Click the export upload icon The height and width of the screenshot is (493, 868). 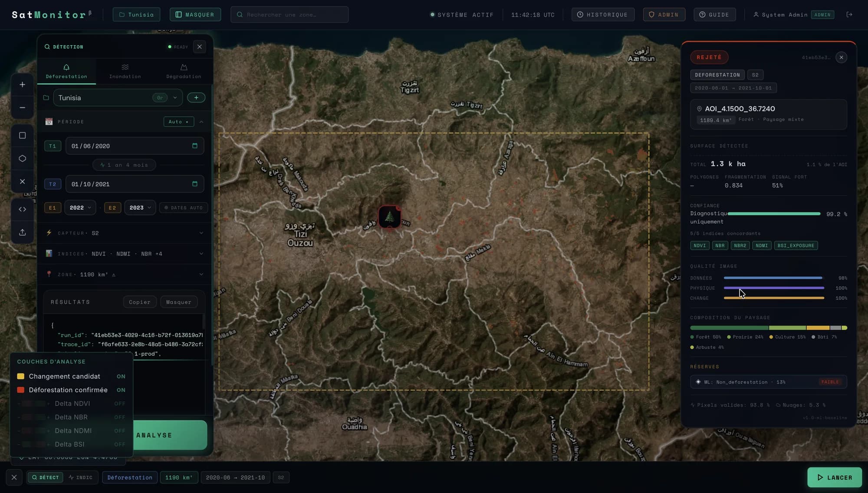[23, 232]
